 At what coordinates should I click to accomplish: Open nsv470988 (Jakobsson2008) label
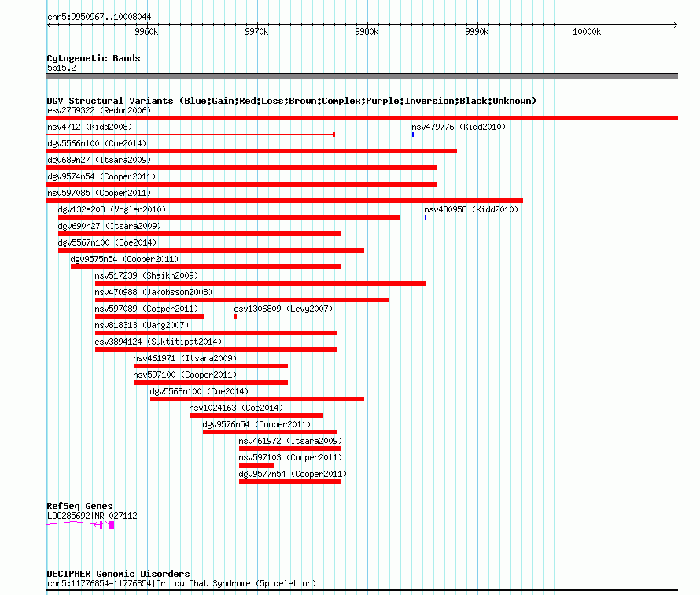coord(153,292)
